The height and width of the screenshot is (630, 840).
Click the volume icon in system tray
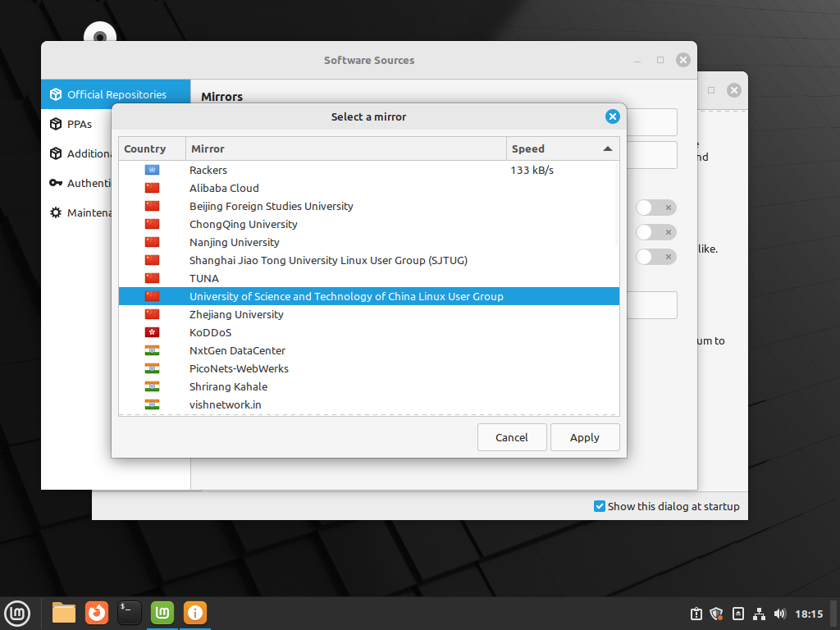point(779,614)
